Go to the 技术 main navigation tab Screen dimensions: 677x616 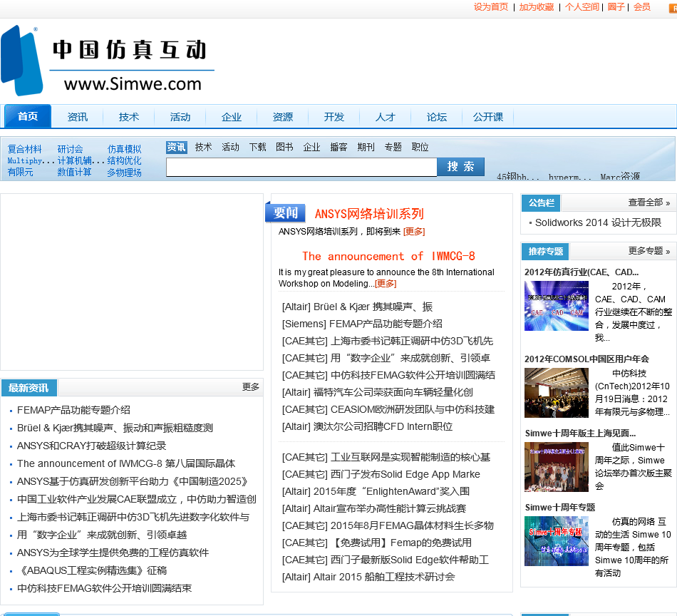[x=129, y=117]
